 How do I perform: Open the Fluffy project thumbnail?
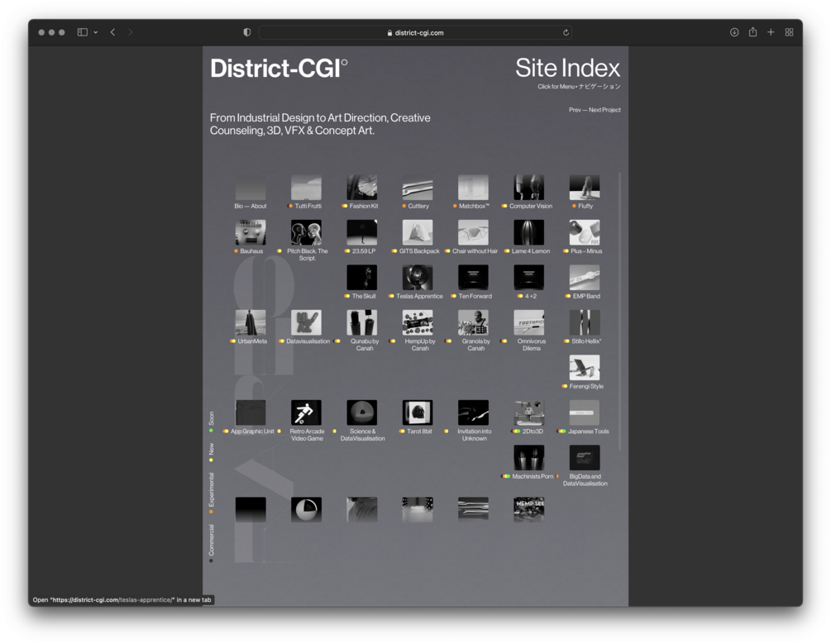[585, 188]
